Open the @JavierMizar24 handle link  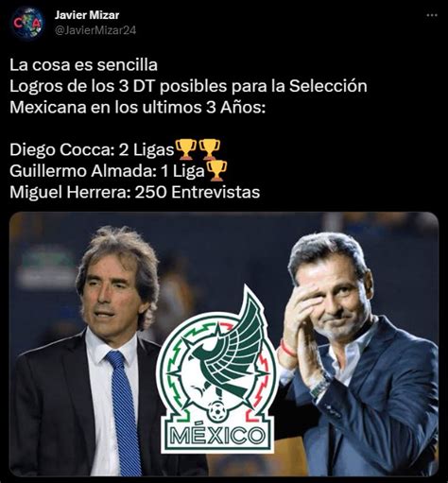point(95,30)
